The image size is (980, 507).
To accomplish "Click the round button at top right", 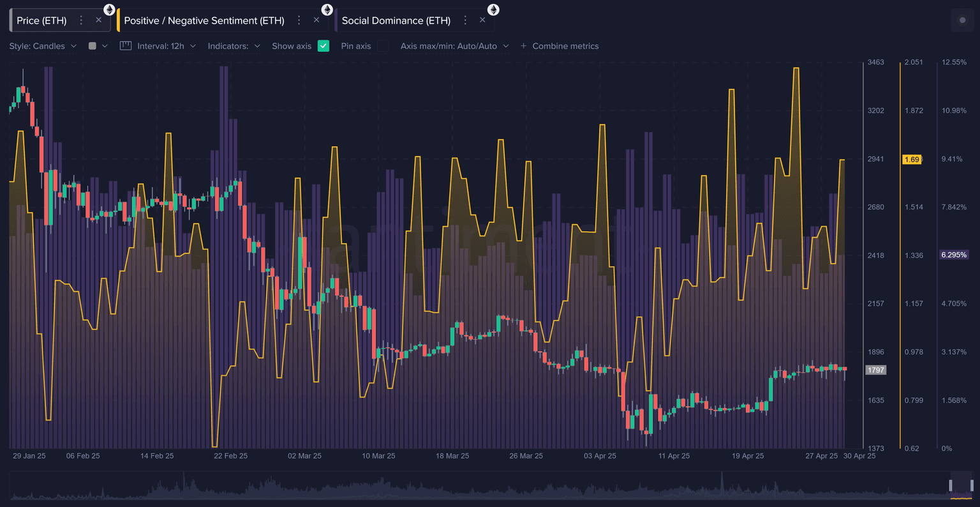I will pos(962,20).
